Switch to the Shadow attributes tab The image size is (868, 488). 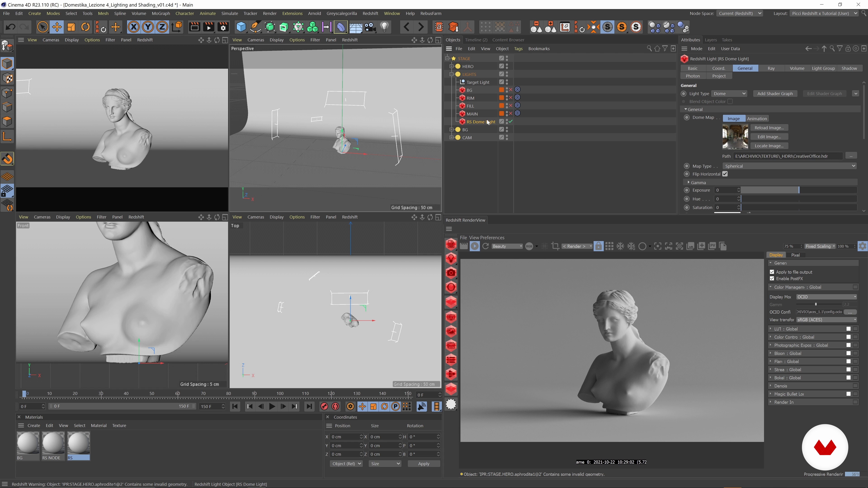tap(849, 68)
